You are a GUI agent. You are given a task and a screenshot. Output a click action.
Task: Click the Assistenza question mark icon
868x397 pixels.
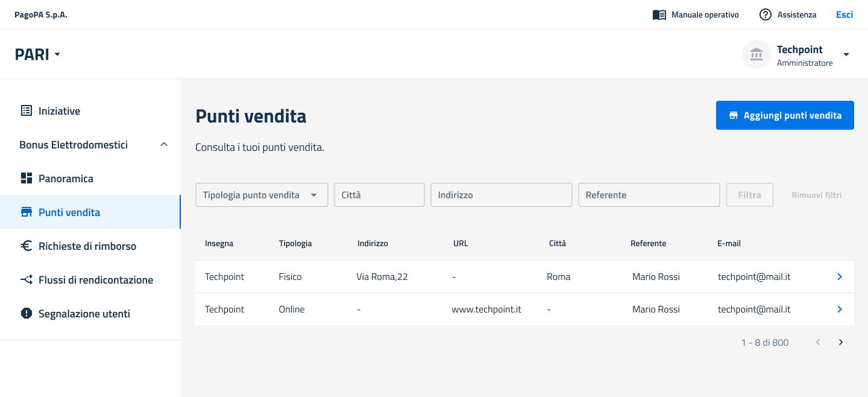765,14
